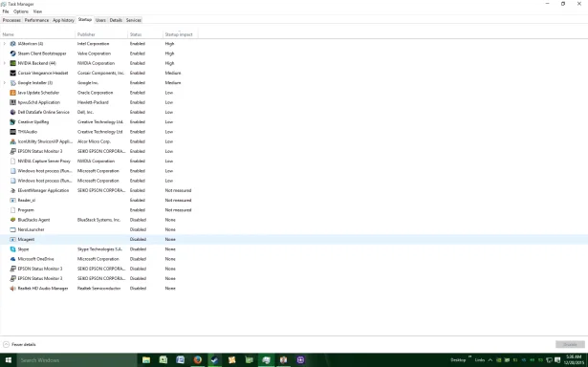Click the IconUtility ShwiconXP icon
The height and width of the screenshot is (367, 588).
[12, 141]
